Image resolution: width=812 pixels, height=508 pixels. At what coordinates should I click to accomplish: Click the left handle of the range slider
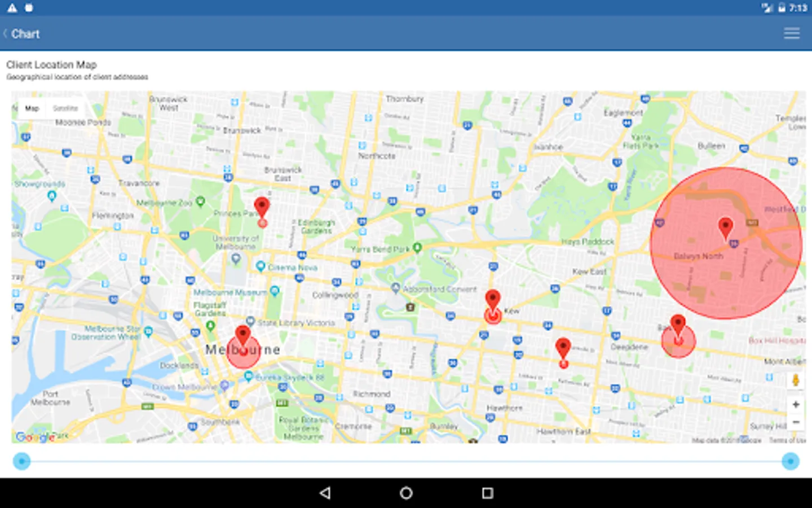(x=21, y=461)
